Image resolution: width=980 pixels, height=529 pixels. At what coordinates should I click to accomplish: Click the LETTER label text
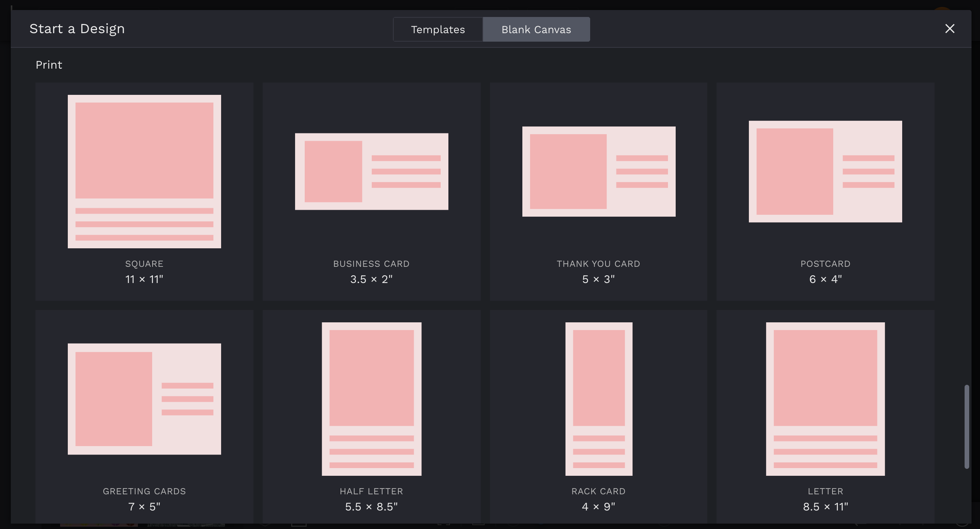click(826, 491)
